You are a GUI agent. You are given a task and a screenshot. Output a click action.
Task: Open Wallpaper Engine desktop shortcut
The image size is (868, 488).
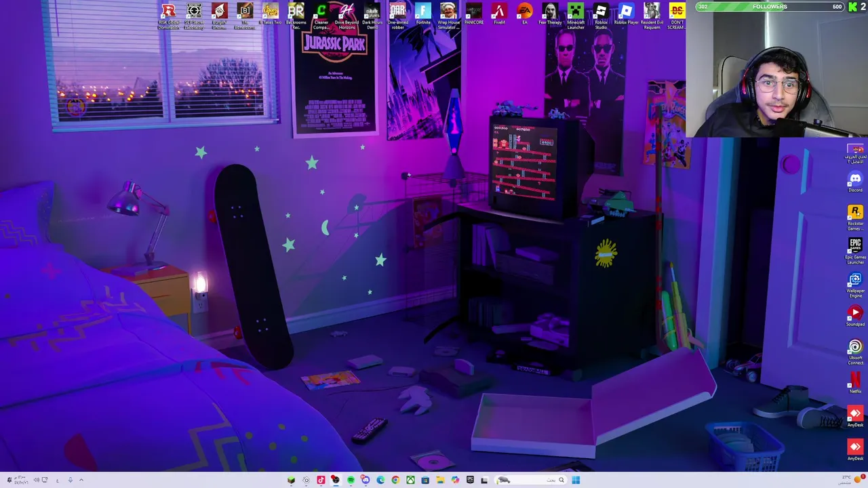click(855, 285)
